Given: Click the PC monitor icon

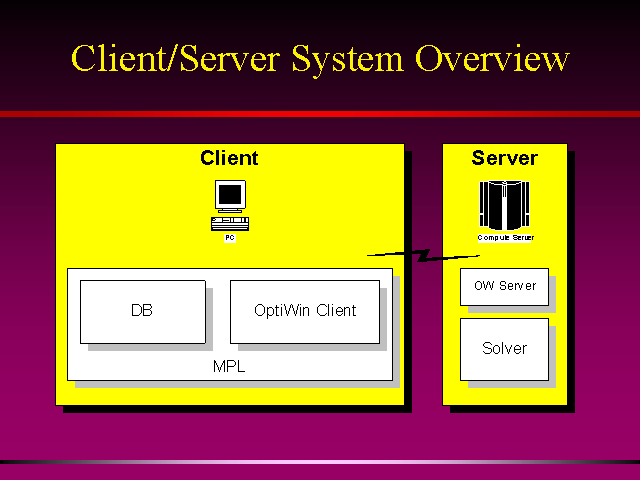Looking at the screenshot, I should coord(230,195).
